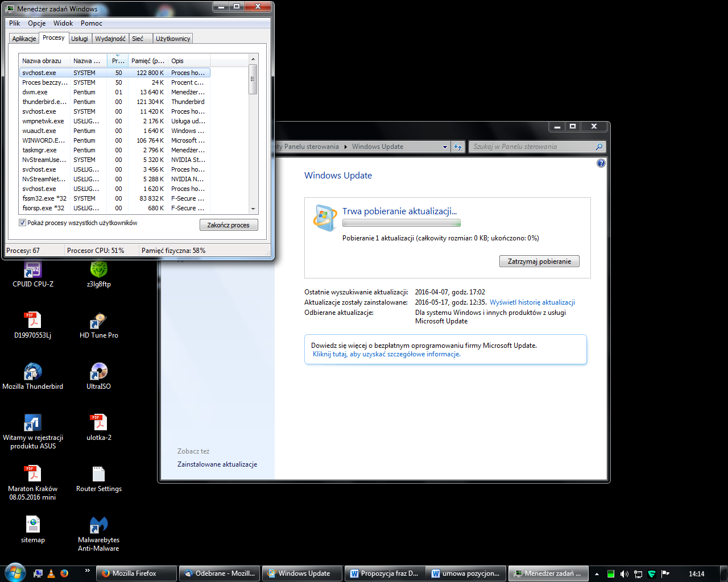Sort processes by the Pamięć column header
The image size is (728, 582).
[148, 61]
